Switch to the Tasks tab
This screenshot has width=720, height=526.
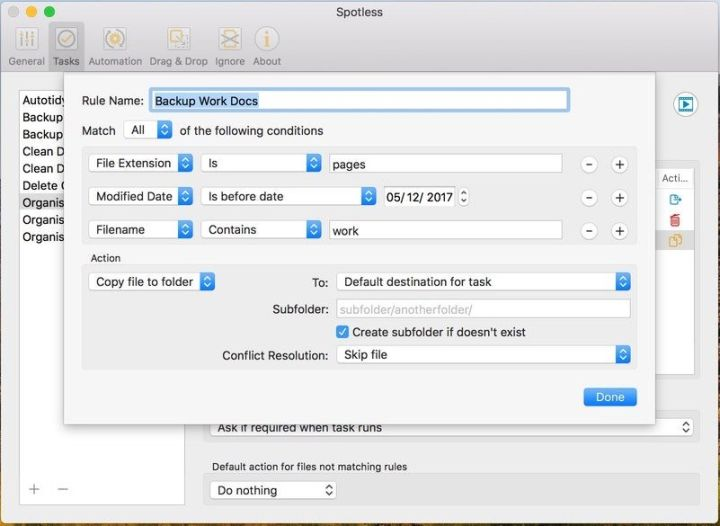tap(66, 47)
